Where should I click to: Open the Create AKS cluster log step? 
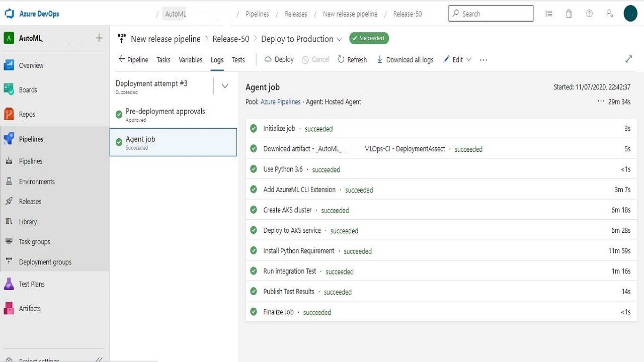[288, 210]
